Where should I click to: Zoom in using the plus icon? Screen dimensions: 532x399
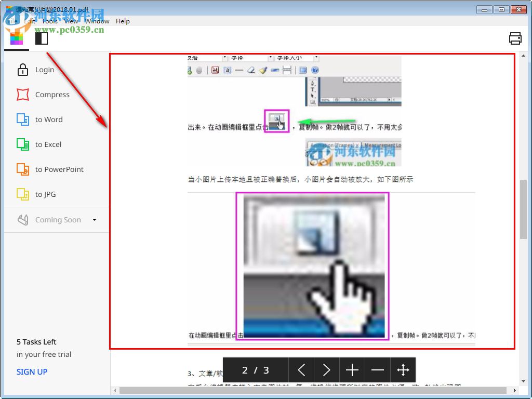[352, 370]
